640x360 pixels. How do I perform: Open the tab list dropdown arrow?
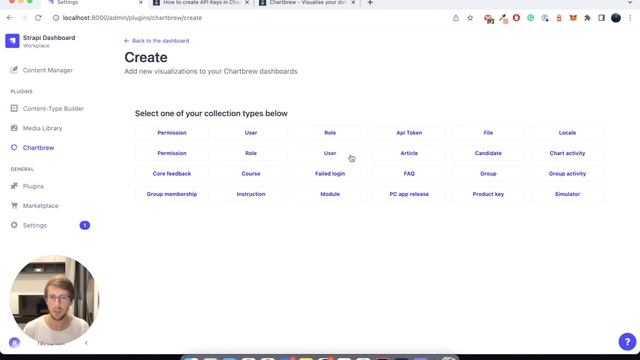tap(630, 2)
